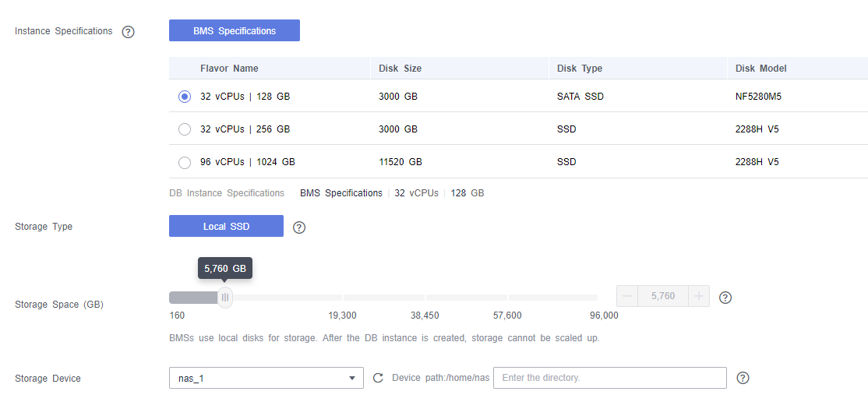
Task: Click help icon next to Instance Specifications
Action: point(129,32)
